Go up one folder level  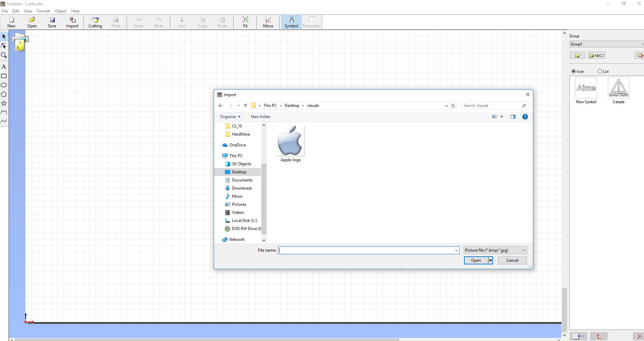tap(246, 106)
